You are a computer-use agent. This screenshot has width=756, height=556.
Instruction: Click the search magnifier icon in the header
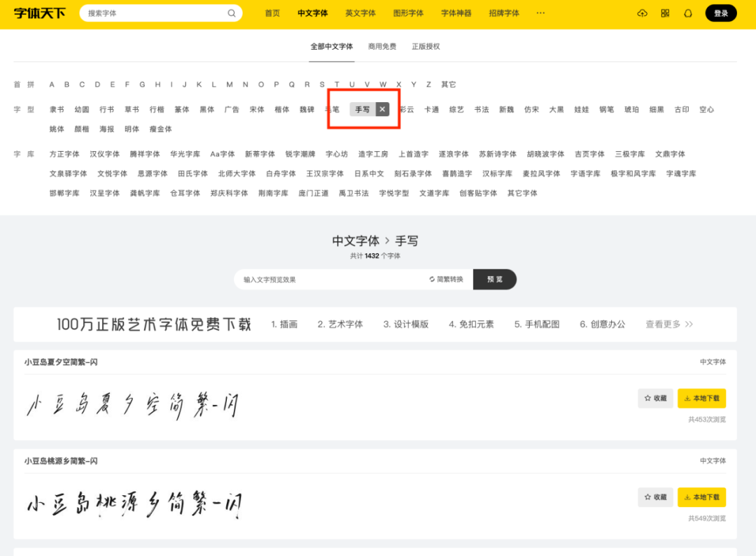(232, 13)
